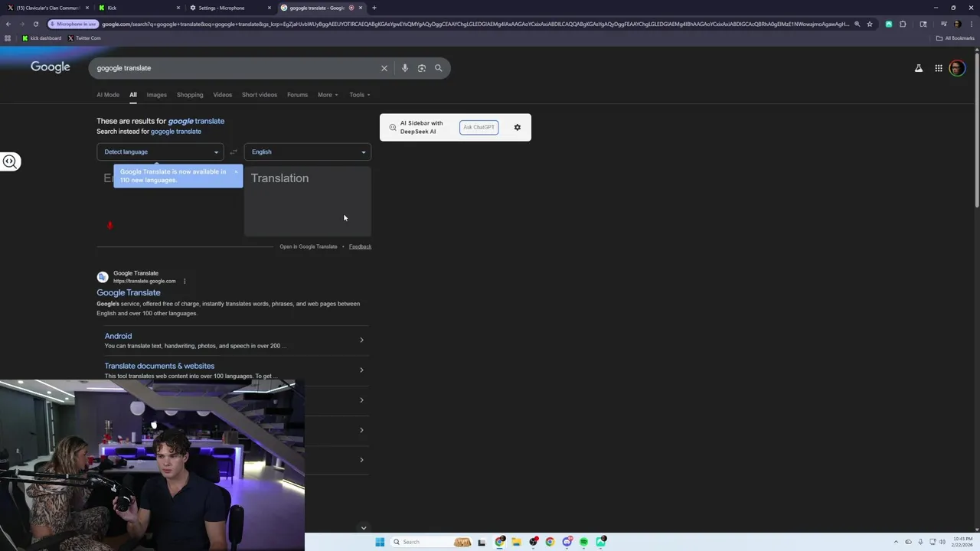Open the All Bookmarks folder
Image resolution: width=980 pixels, height=551 pixels.
click(955, 38)
